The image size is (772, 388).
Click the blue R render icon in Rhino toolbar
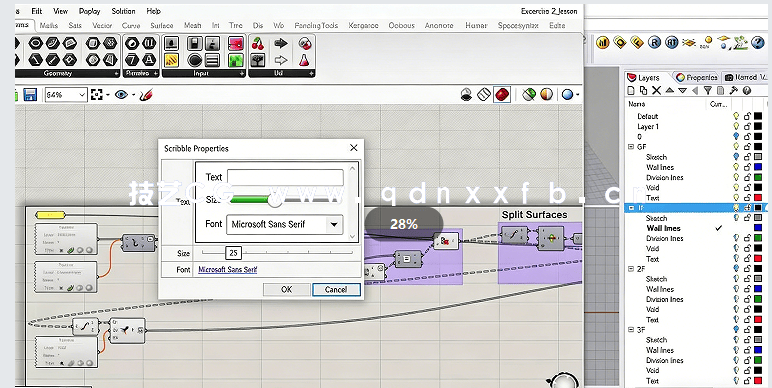(x=654, y=42)
